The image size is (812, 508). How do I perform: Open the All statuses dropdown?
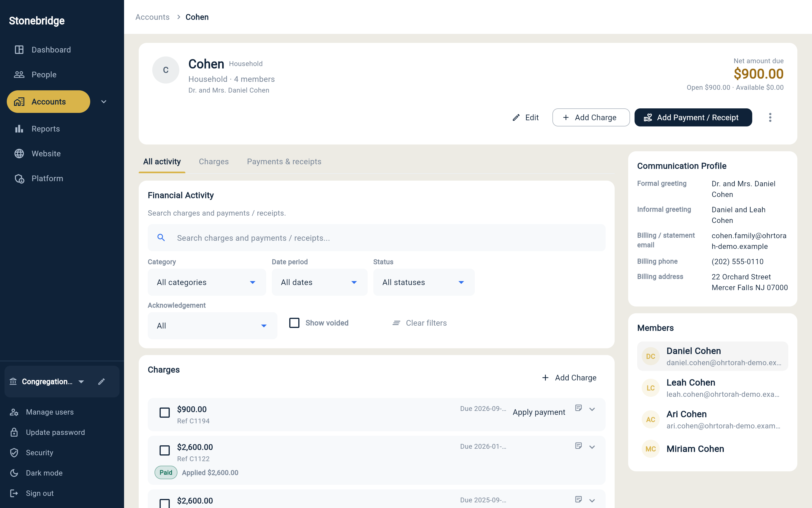424,282
